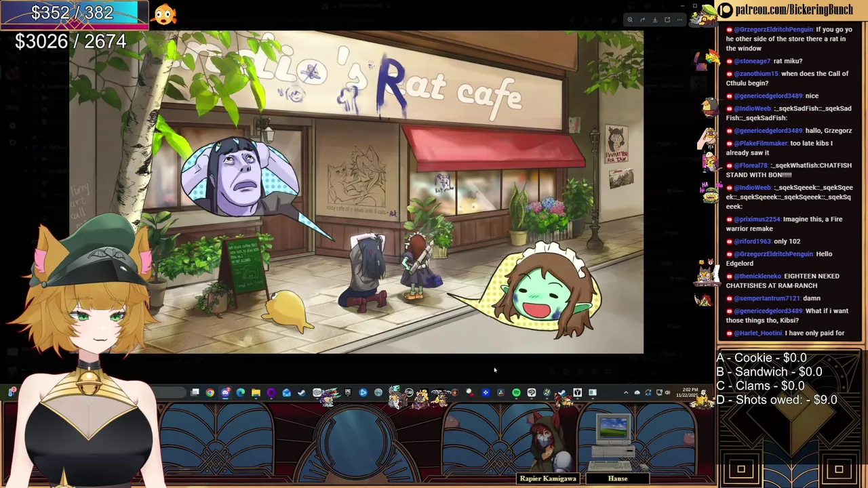The width and height of the screenshot is (868, 488).
Task: Click the 'B - Sandwich - $0.0' entry
Action: 769,372
